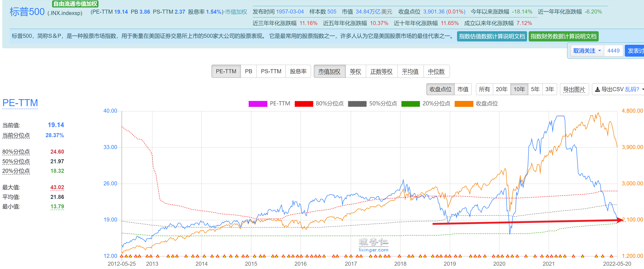Select the 中位数 calculation option
The height and width of the screenshot is (269, 644).
click(x=436, y=71)
